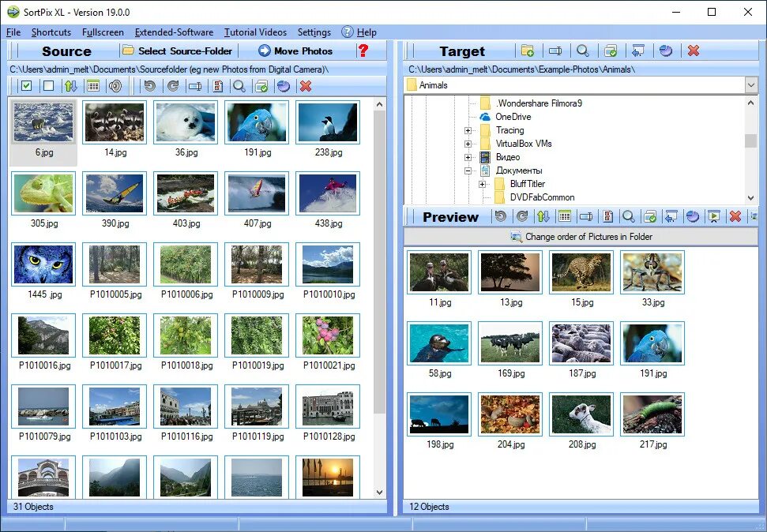Click the Select All checkmark icon in Source toolbar
This screenshot has width=767, height=532.
(x=26, y=86)
